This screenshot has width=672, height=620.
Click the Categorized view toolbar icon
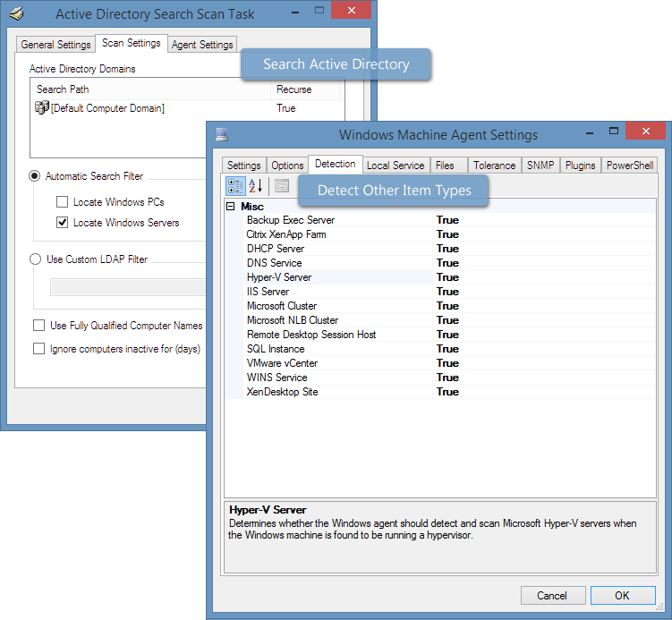tap(235, 186)
